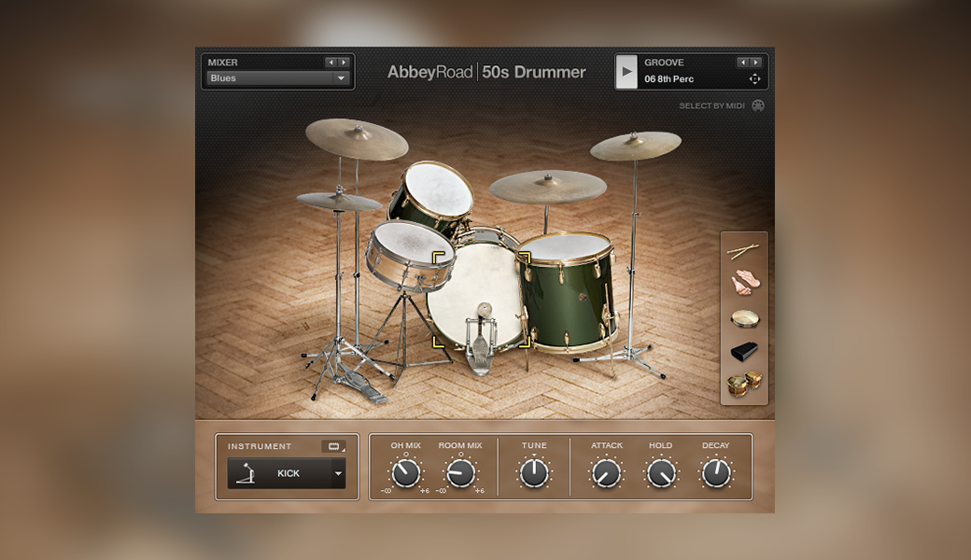This screenshot has width=971, height=560.
Task: Click the instrument panel view icon
Action: (334, 446)
